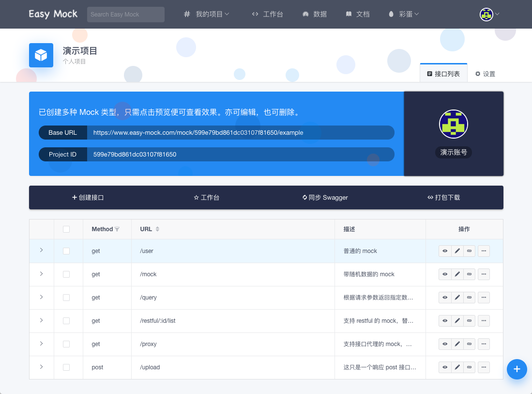Edit the /proxy interface with pencil icon

click(457, 344)
